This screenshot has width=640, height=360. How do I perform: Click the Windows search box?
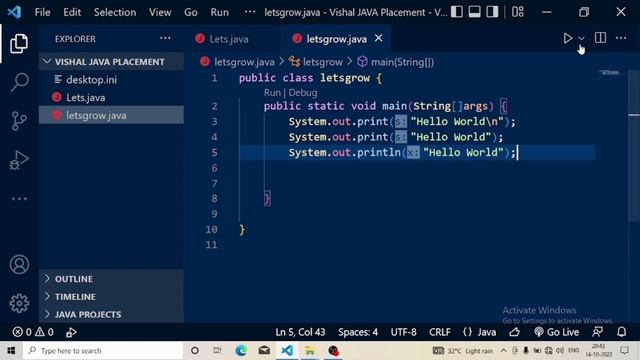tap(103, 351)
